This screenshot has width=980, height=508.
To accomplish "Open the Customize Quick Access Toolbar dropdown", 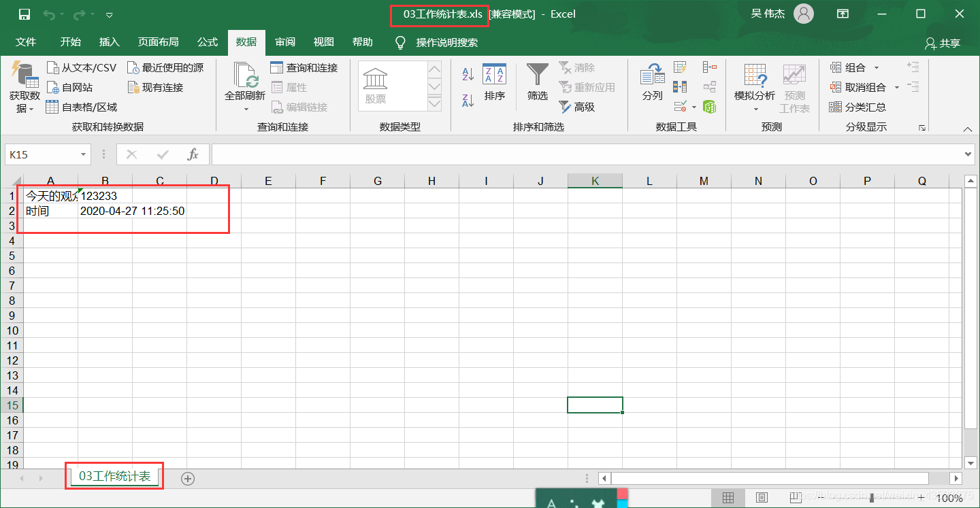I will click(110, 15).
